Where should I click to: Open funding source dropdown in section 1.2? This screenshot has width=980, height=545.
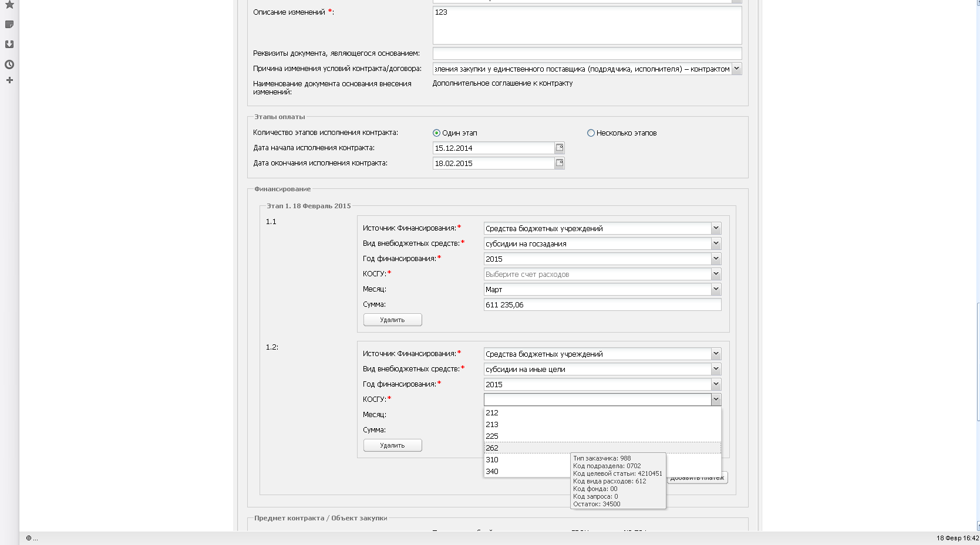pos(716,354)
